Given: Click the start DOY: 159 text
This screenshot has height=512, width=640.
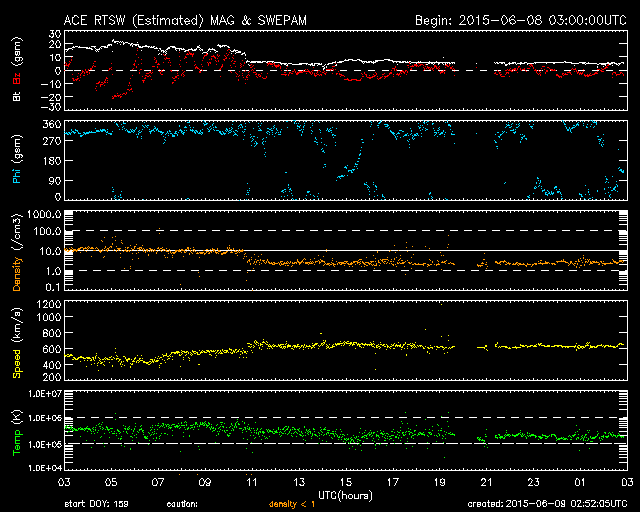Looking at the screenshot, I should (95, 503).
